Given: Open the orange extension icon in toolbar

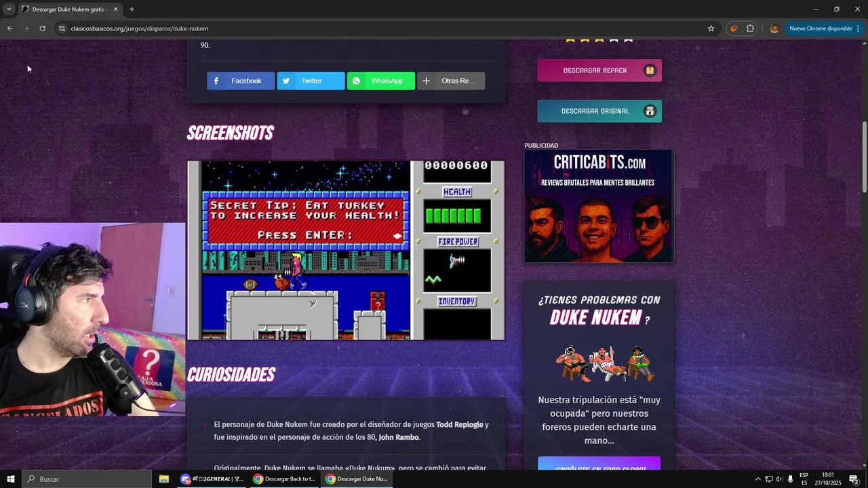Looking at the screenshot, I should (733, 28).
